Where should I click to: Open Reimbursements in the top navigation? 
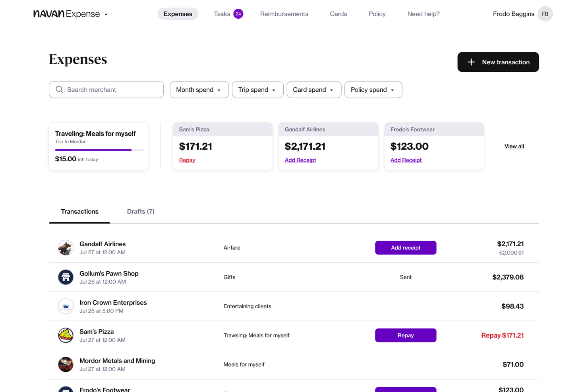[x=284, y=14]
